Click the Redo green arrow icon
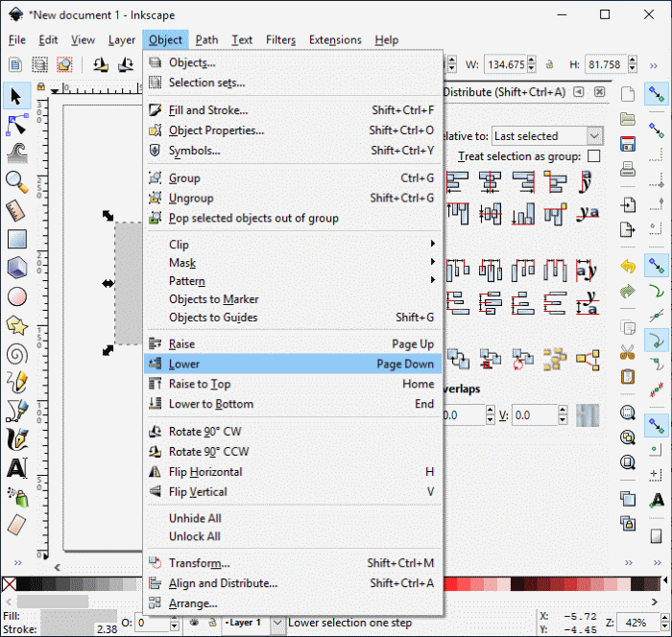The width and height of the screenshot is (672, 637). (x=628, y=292)
